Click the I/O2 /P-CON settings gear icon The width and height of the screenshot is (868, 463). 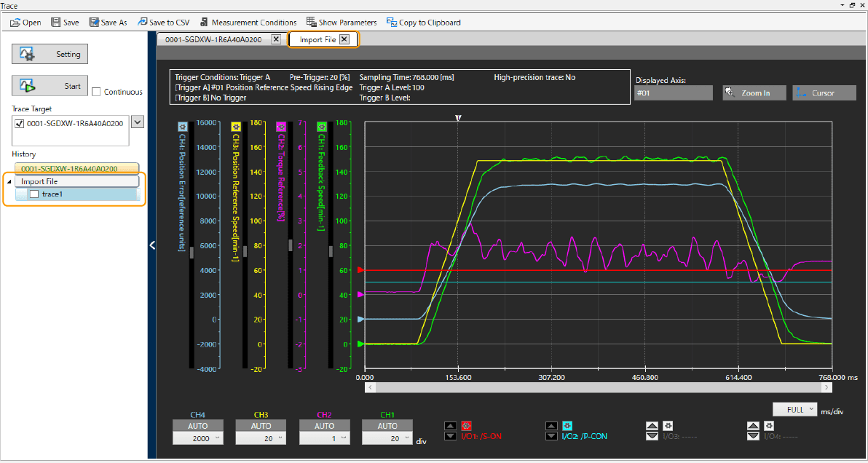coord(567,425)
